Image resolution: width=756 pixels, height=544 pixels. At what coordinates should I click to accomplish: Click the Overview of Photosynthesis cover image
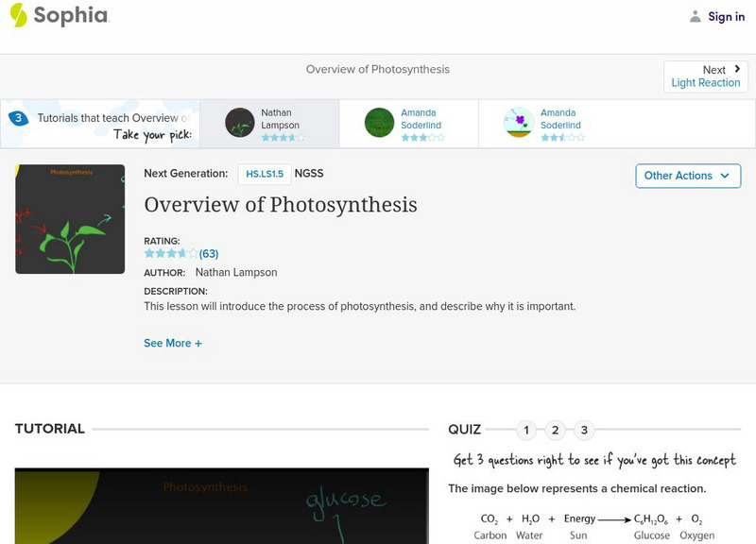(x=67, y=218)
